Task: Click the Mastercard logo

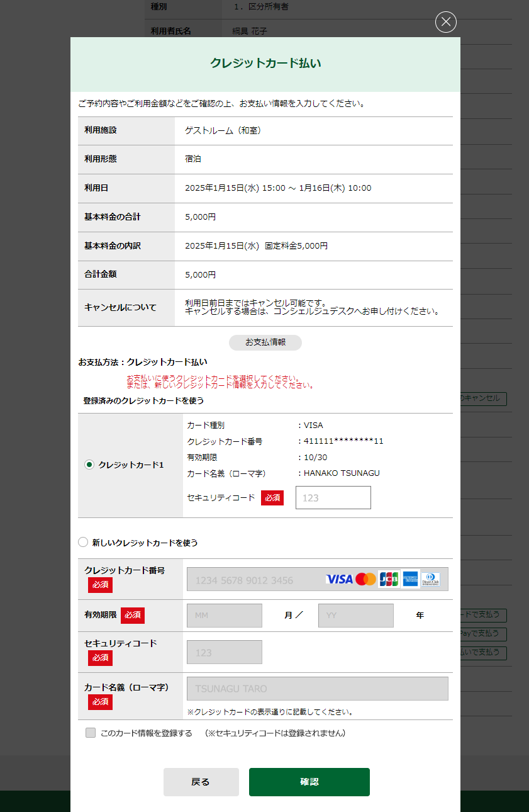Action: point(365,579)
